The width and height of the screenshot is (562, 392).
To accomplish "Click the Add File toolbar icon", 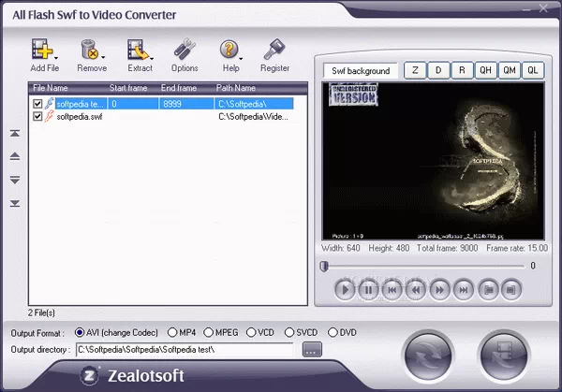I will [x=42, y=49].
